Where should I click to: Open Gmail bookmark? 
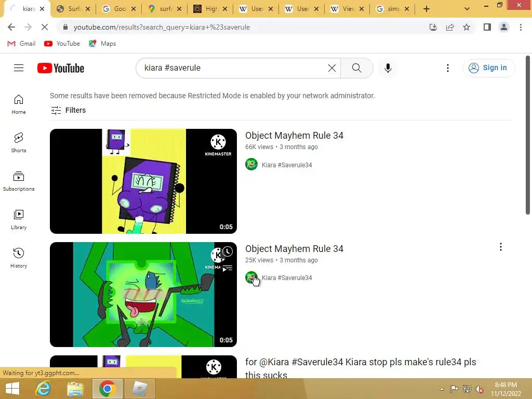tap(22, 44)
